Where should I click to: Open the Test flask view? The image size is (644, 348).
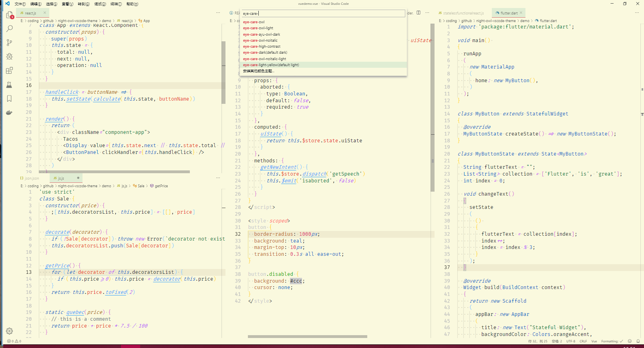click(x=10, y=85)
